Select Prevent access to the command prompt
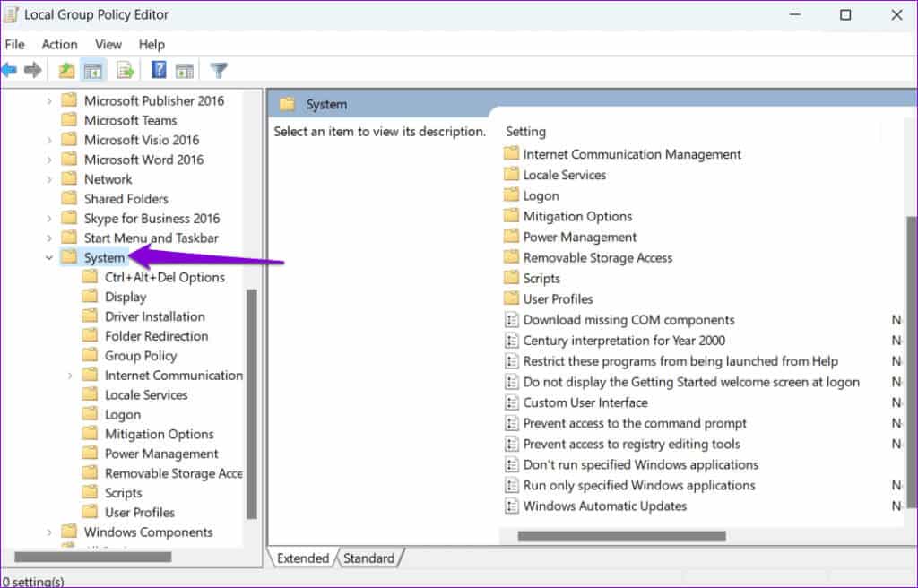918x588 pixels. [x=635, y=423]
